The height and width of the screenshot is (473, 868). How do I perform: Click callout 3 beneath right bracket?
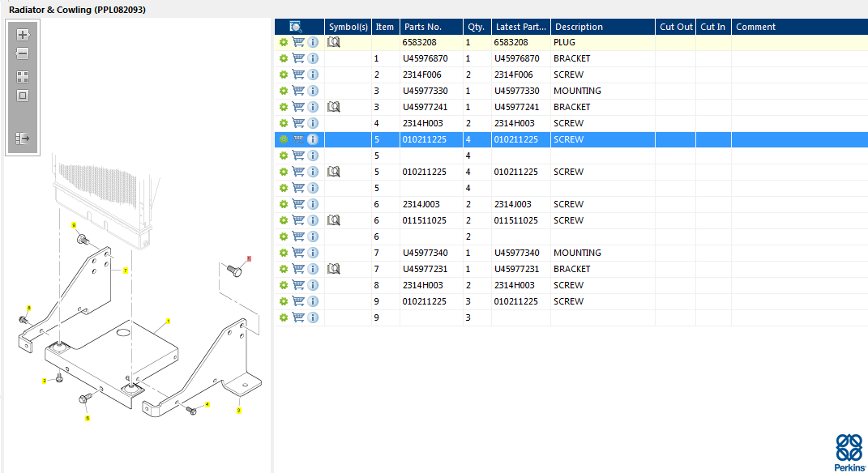[238, 411]
